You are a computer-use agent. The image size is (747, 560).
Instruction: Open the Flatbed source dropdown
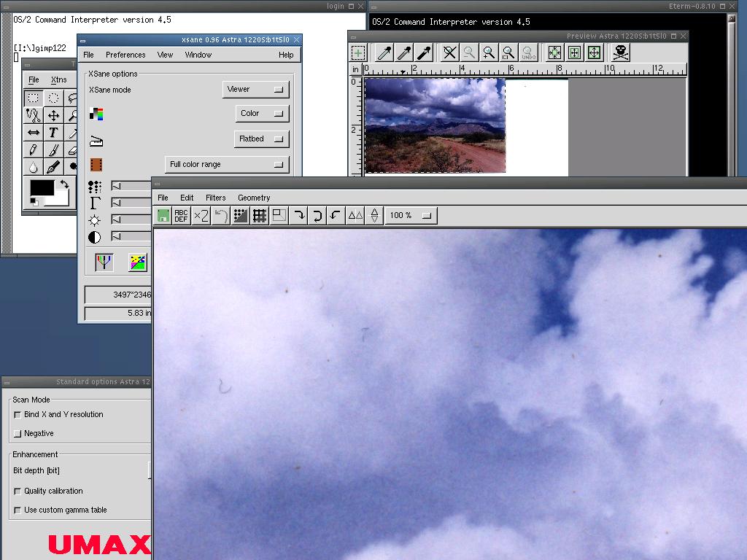tap(262, 139)
